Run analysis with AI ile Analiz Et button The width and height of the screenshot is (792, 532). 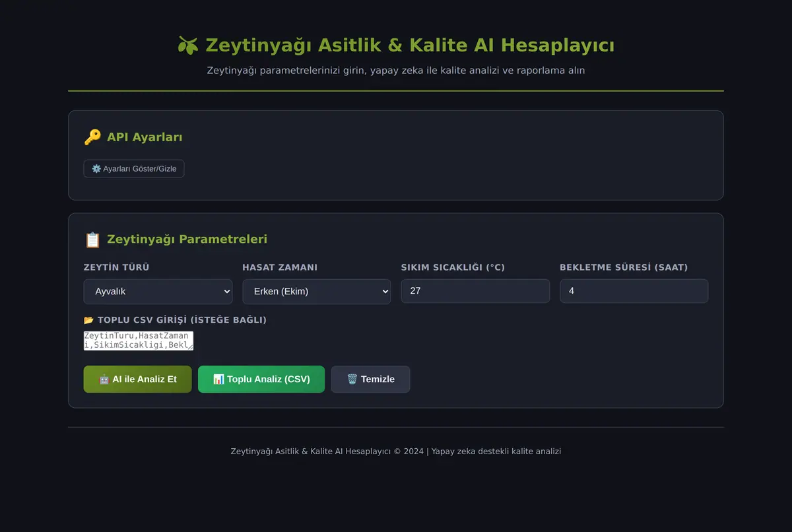[x=138, y=380]
